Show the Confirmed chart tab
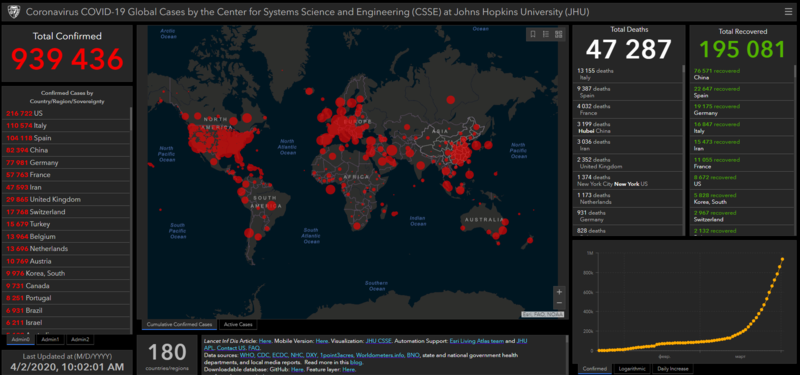The image size is (800, 375). [594, 369]
